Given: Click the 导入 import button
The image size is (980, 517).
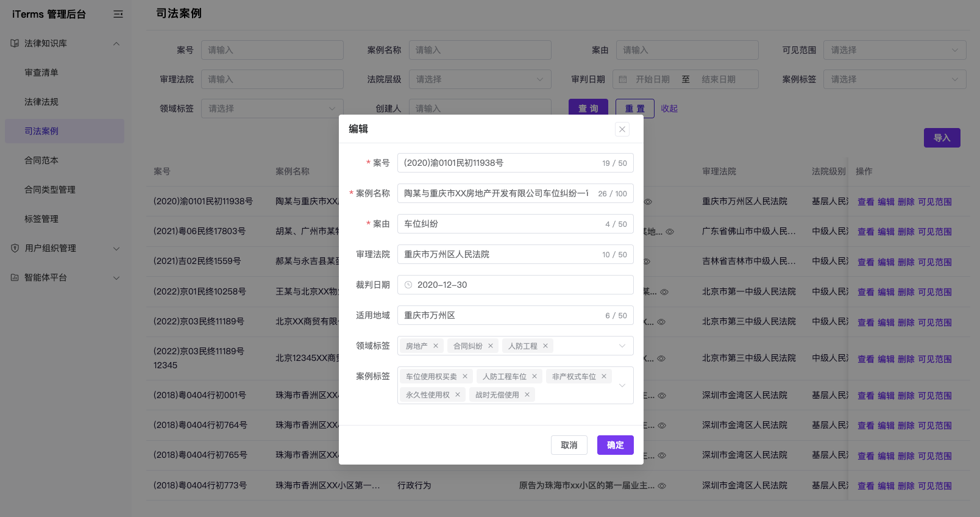Looking at the screenshot, I should click(942, 138).
